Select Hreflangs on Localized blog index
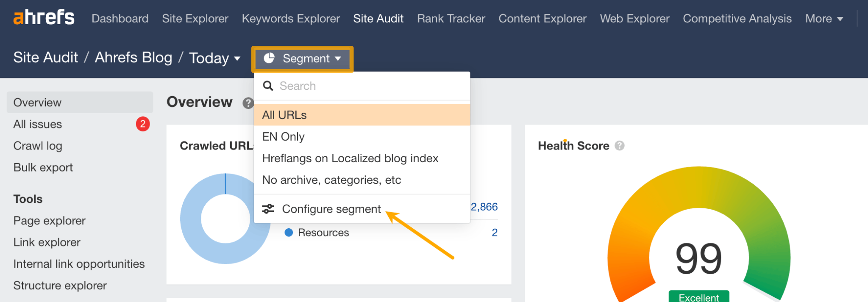 (x=362, y=158)
